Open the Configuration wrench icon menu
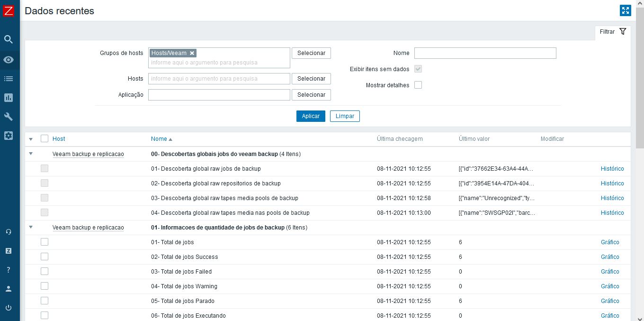 point(9,117)
